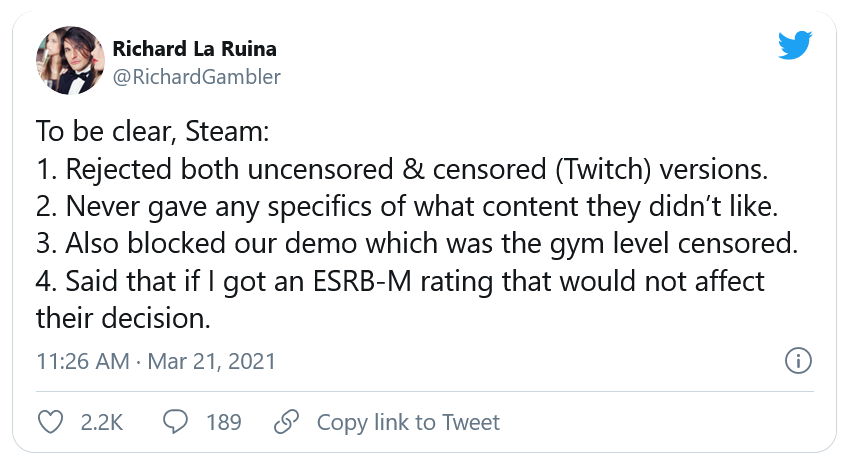The width and height of the screenshot is (844, 460).
Task: Click the Copy link to Tweet text
Action: pos(408,422)
